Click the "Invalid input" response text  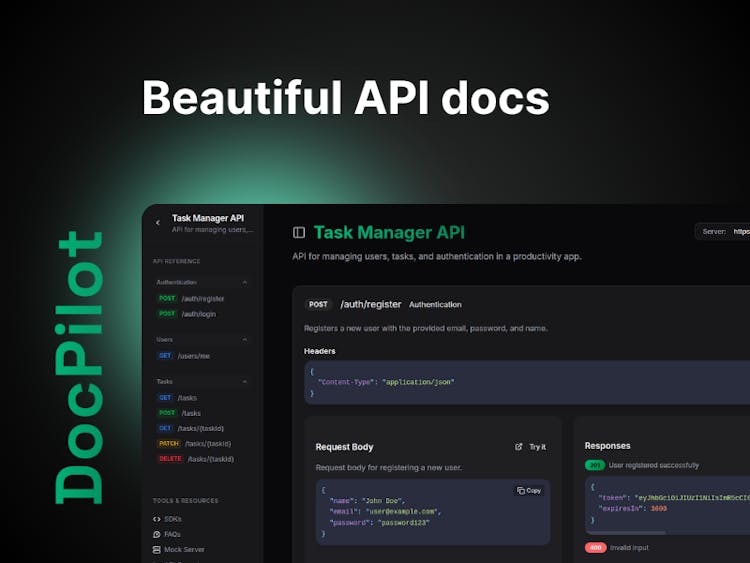pyautogui.click(x=629, y=548)
